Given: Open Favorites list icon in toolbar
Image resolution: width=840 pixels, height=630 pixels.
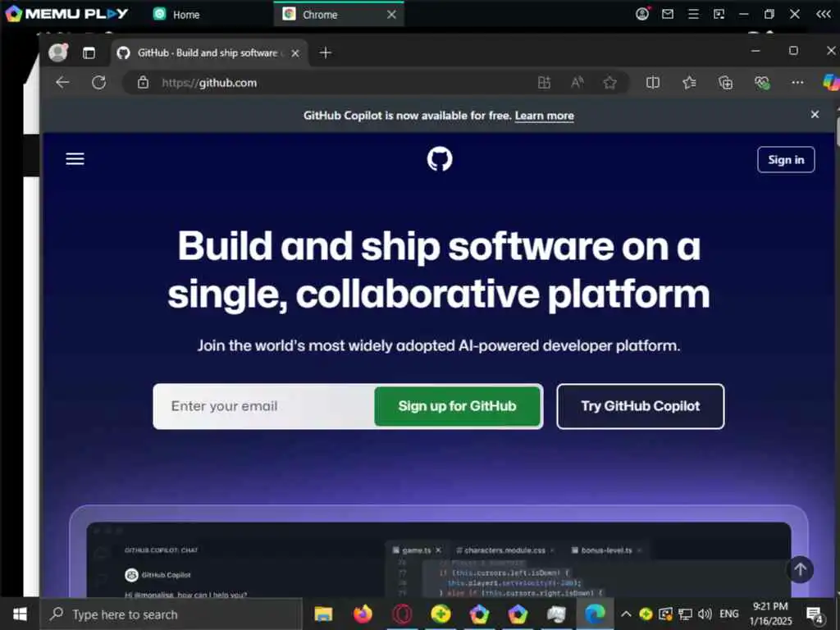Looking at the screenshot, I should tap(689, 83).
